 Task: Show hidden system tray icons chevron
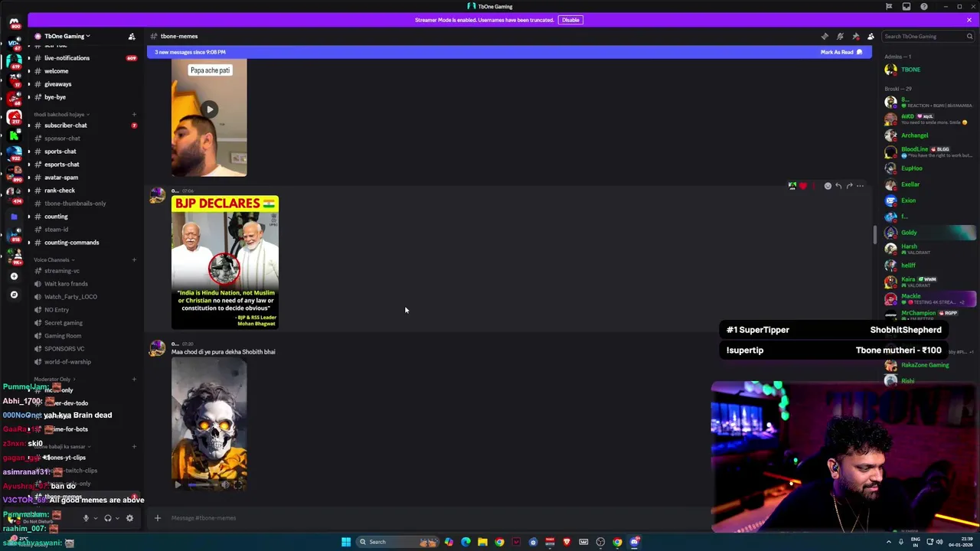click(x=889, y=542)
